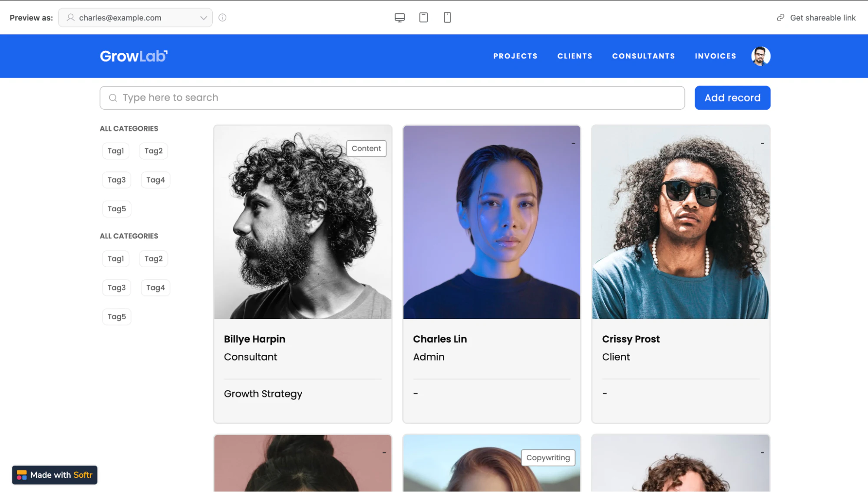The width and height of the screenshot is (868, 492).
Task: Click the info icon beside preview email
Action: point(222,18)
